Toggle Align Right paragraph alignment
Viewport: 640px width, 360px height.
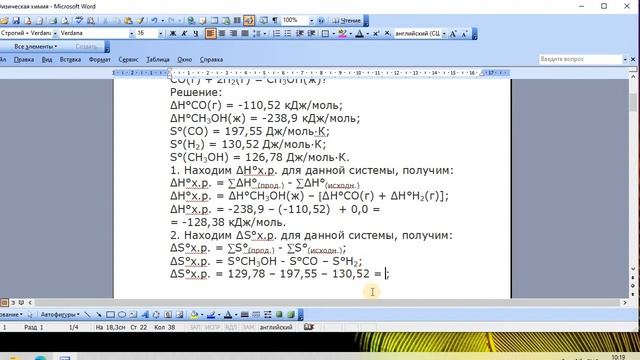(x=233, y=33)
